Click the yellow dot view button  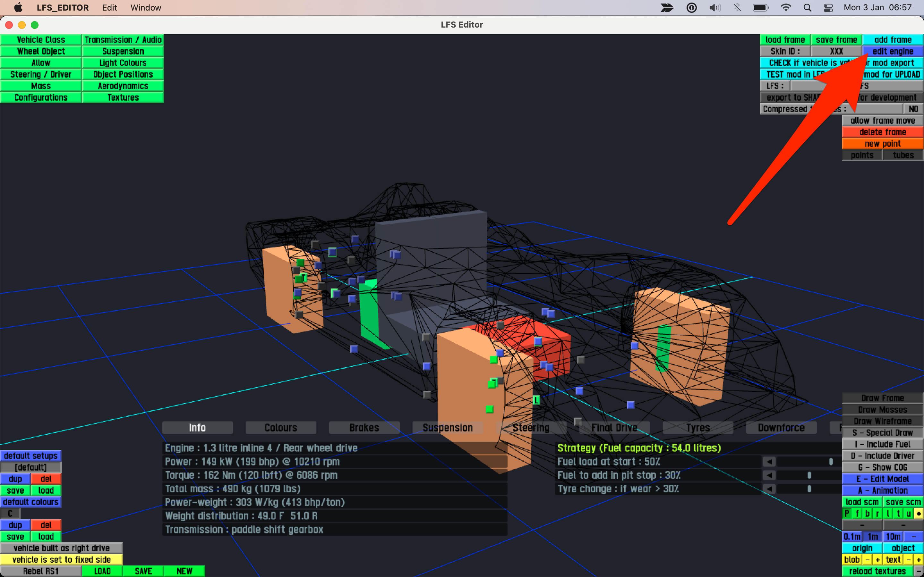(x=919, y=514)
